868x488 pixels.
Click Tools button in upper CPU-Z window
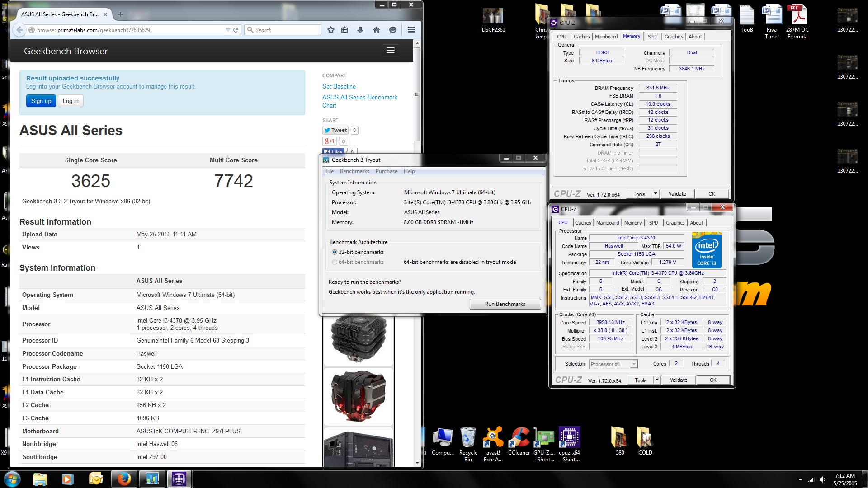tap(639, 194)
